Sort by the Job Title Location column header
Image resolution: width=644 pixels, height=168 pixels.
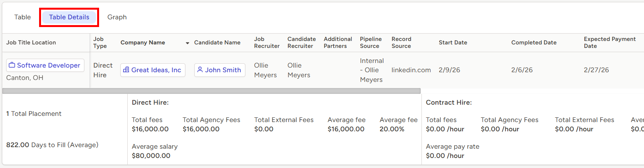(x=31, y=42)
